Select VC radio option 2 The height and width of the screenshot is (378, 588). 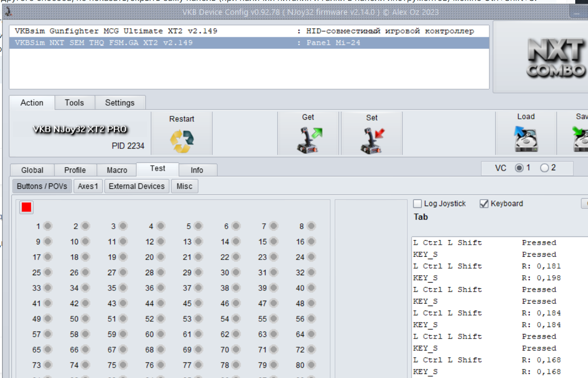coord(544,168)
